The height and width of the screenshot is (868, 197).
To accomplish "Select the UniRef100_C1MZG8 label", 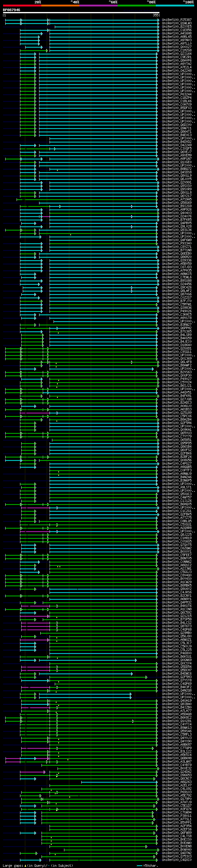I will tap(177, 50).
